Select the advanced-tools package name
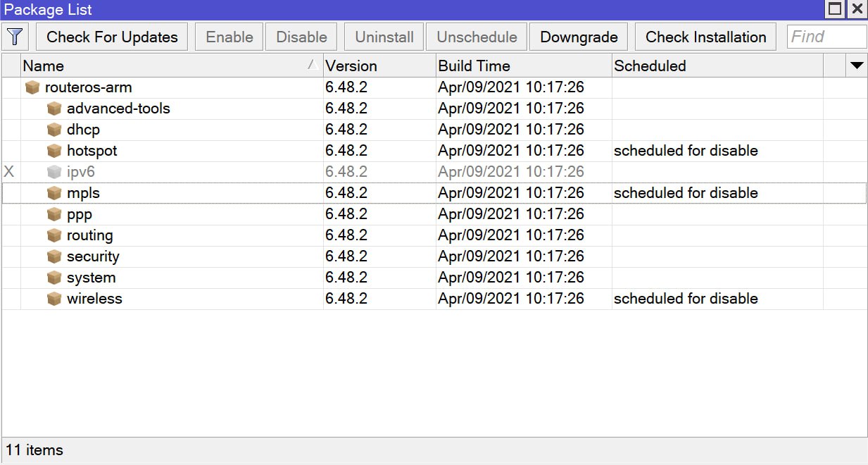The image size is (868, 465). coord(118,108)
